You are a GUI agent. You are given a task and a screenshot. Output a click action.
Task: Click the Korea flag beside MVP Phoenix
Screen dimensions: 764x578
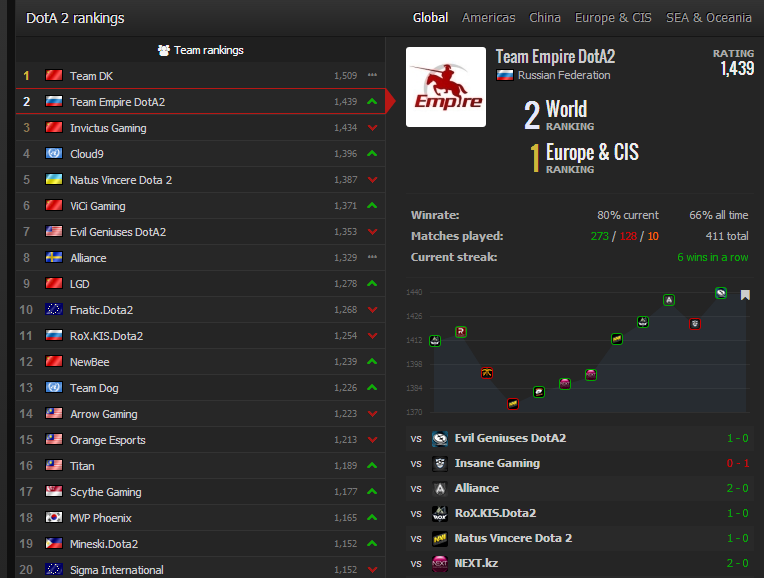click(x=54, y=517)
